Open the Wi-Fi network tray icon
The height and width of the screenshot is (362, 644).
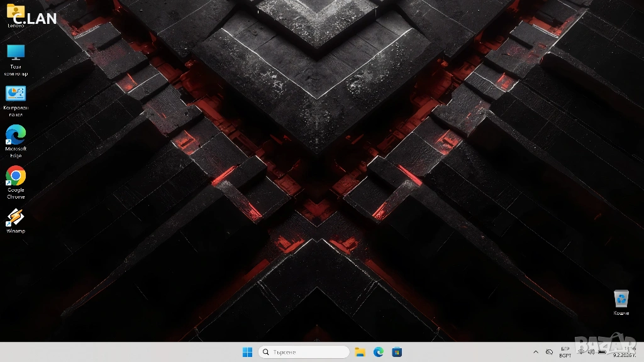(x=580, y=352)
